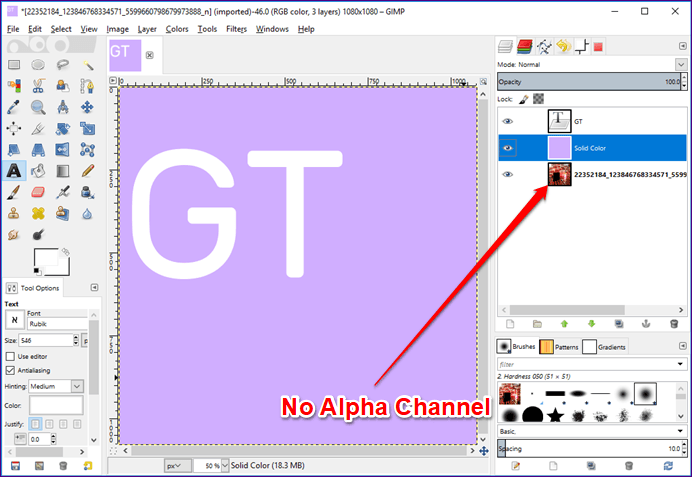This screenshot has width=692, height=477.
Task: Raise the selected layer
Action: tap(564, 324)
